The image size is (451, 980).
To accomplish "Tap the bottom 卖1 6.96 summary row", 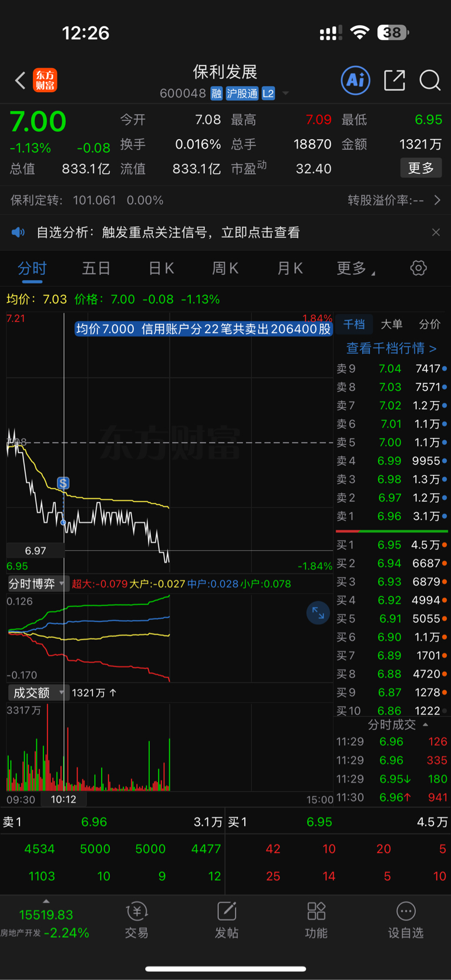I will [113, 822].
